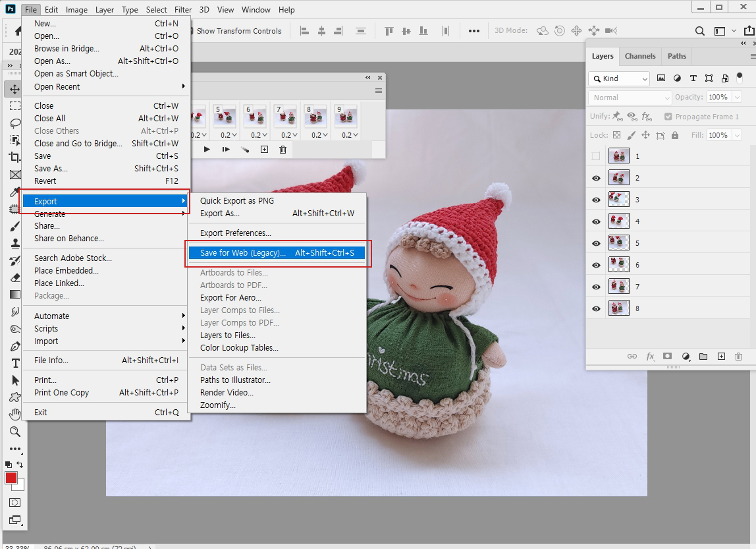Select the Lasso tool
Image resolution: width=756 pixels, height=549 pixels.
(x=15, y=123)
